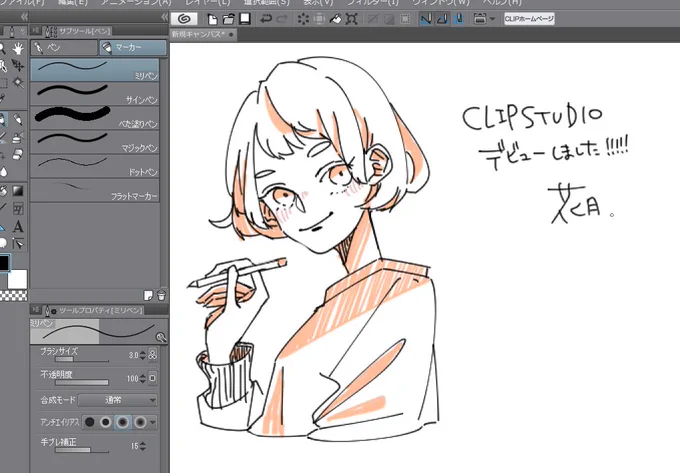Set anti-aliasing to weak (second option)

(x=106, y=422)
